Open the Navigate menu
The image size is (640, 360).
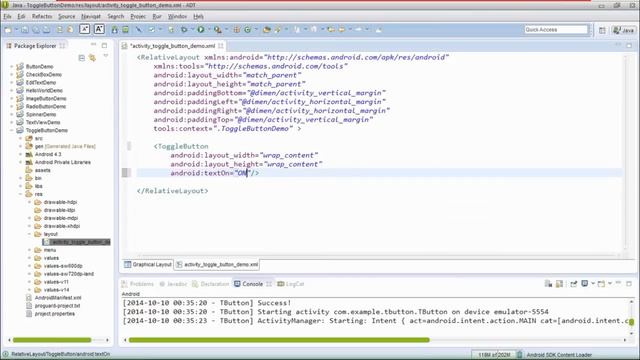91,16
